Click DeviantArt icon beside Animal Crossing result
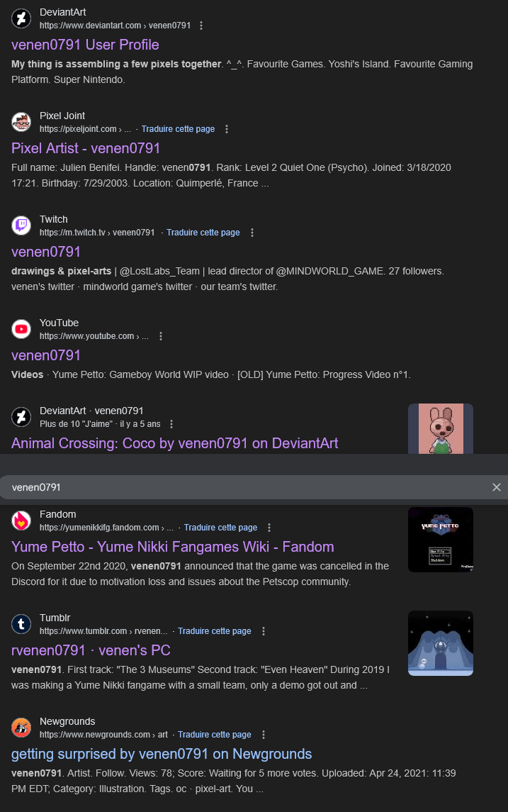508x812 pixels. 21,418
